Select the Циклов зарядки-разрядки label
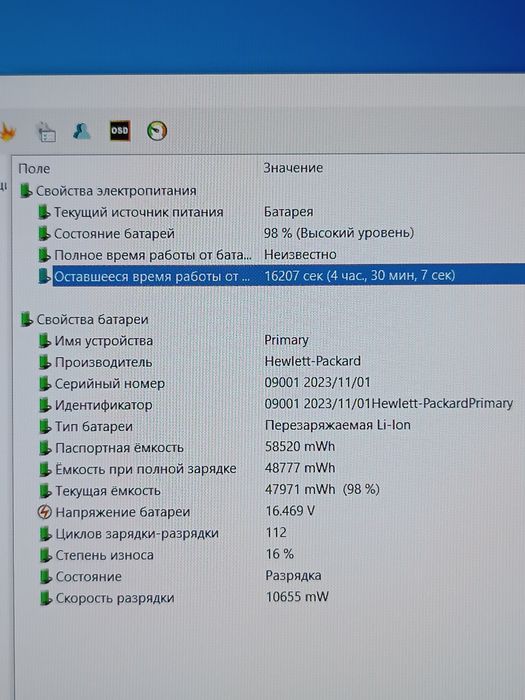The image size is (525, 700). click(x=137, y=534)
